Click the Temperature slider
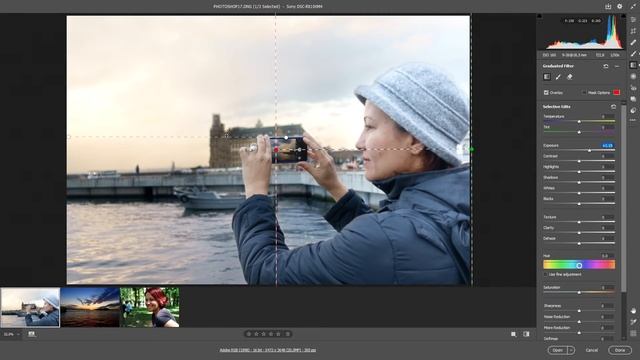640x360 pixels. (579, 121)
